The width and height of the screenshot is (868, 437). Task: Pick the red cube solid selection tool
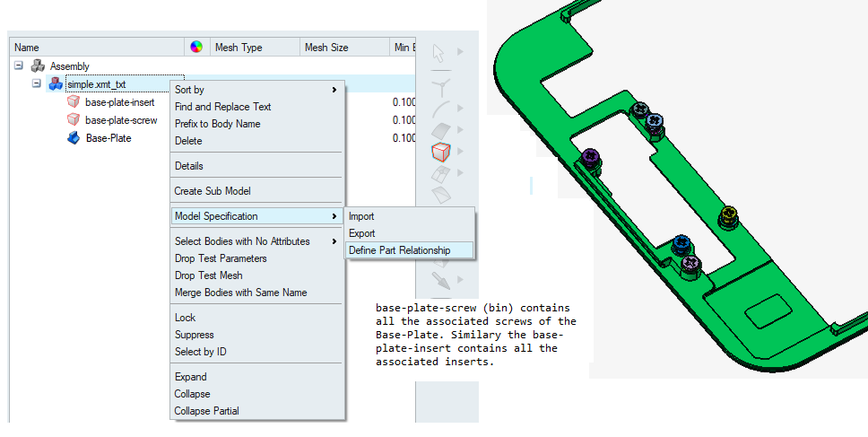[439, 151]
